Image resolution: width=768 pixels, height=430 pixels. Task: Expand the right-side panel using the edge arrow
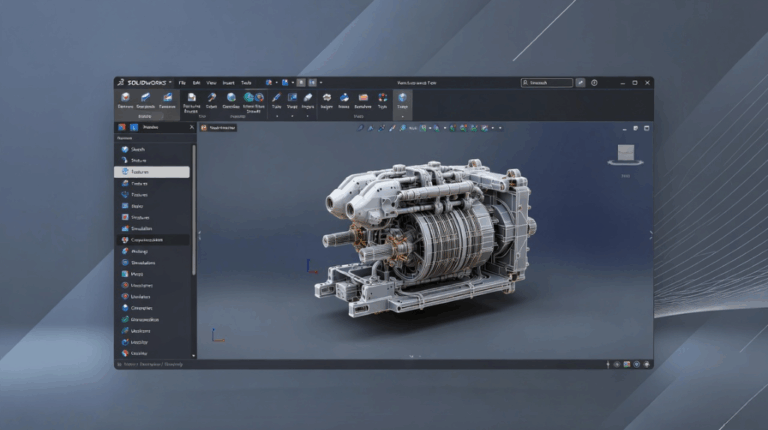coord(650,236)
